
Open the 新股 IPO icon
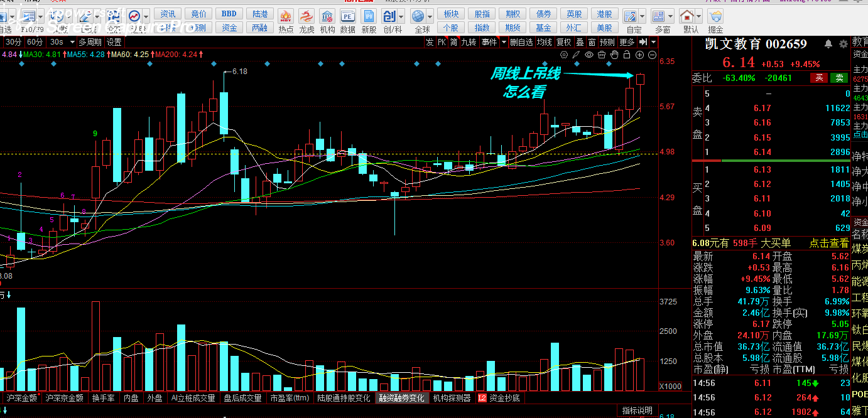369,16
